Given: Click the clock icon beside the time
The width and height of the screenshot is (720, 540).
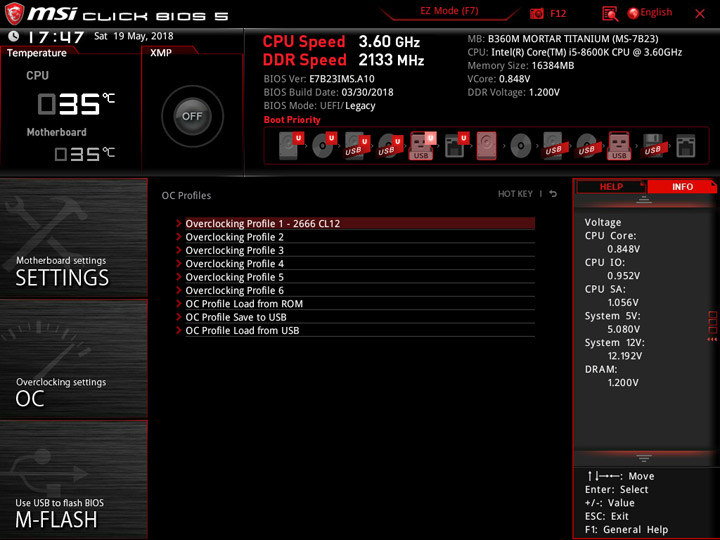Looking at the screenshot, I should coord(14,36).
